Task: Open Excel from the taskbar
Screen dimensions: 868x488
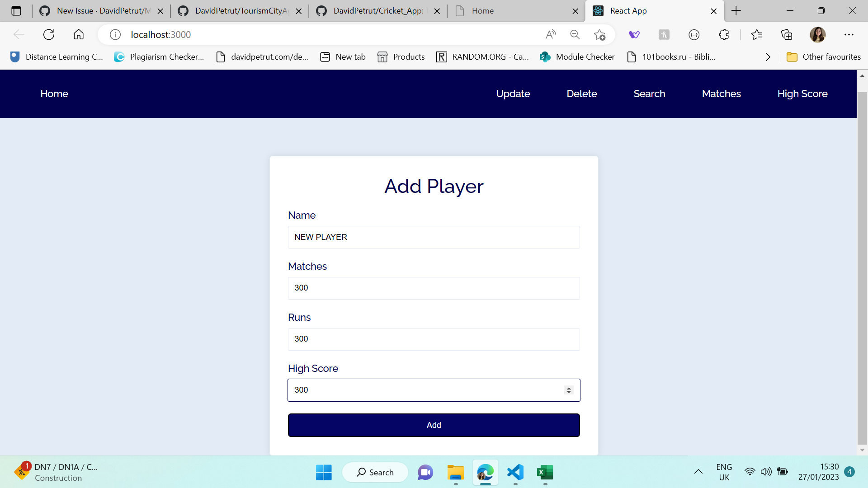Action: tap(545, 473)
